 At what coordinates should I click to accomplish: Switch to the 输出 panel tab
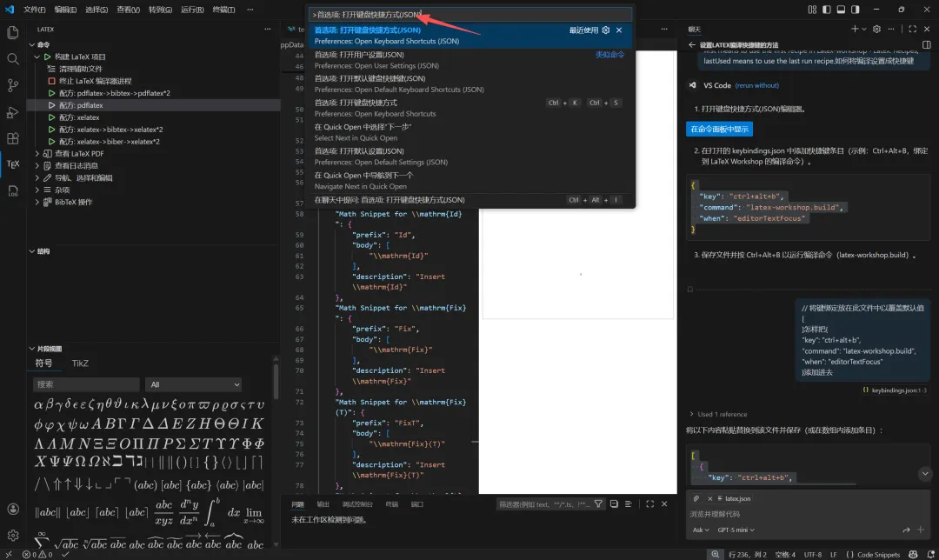click(323, 504)
